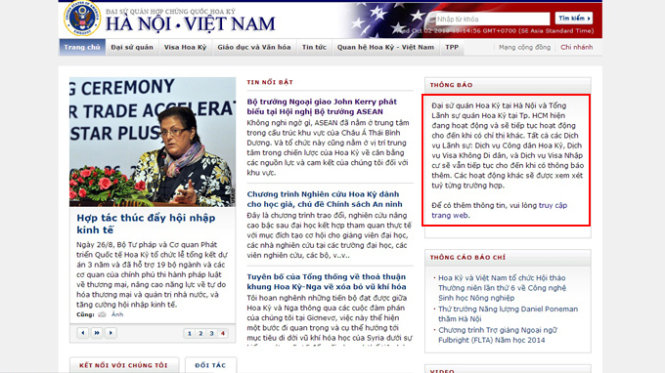This screenshot has width=665, height=373.
Task: Click the Tìm kiếm search button
Action: tap(574, 18)
